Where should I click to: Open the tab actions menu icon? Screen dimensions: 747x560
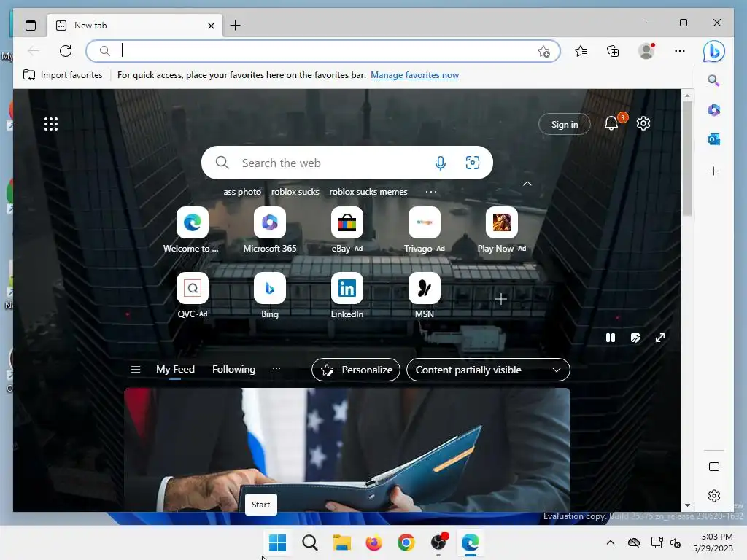(x=31, y=26)
